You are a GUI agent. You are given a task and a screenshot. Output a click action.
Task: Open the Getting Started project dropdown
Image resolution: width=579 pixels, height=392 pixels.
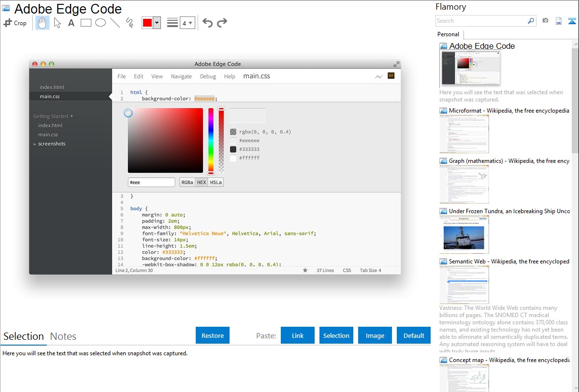pyautogui.click(x=53, y=116)
